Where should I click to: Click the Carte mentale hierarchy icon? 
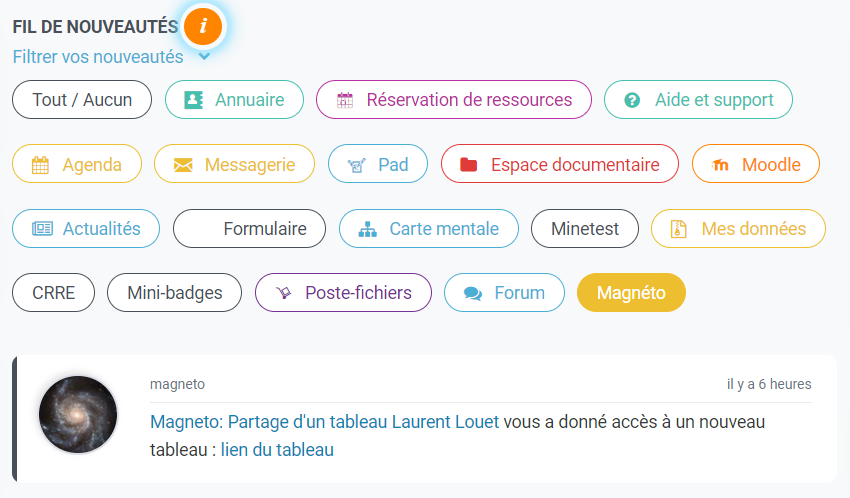click(x=368, y=229)
